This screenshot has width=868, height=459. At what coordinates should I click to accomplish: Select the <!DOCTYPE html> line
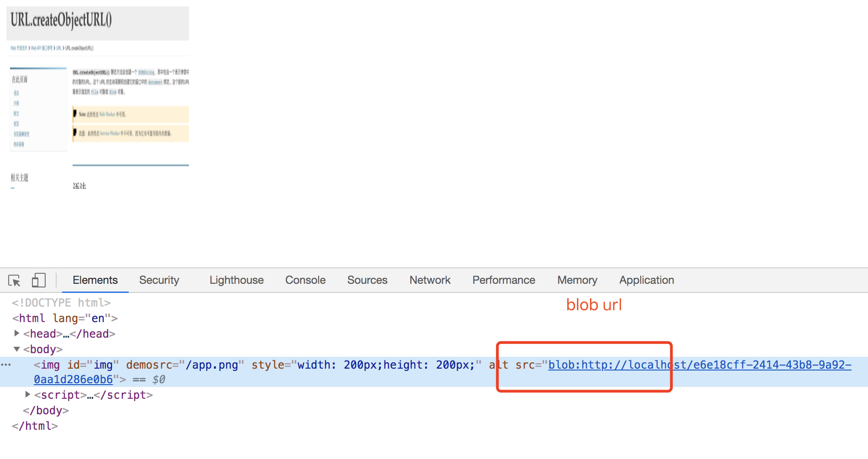coord(61,303)
